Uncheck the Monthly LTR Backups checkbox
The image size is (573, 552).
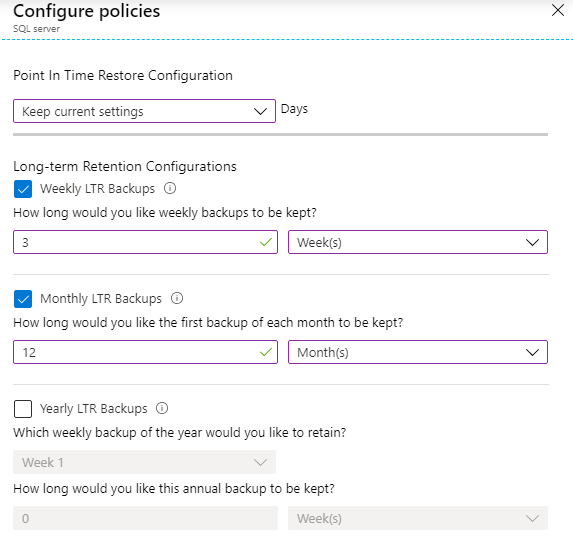pyautogui.click(x=23, y=299)
